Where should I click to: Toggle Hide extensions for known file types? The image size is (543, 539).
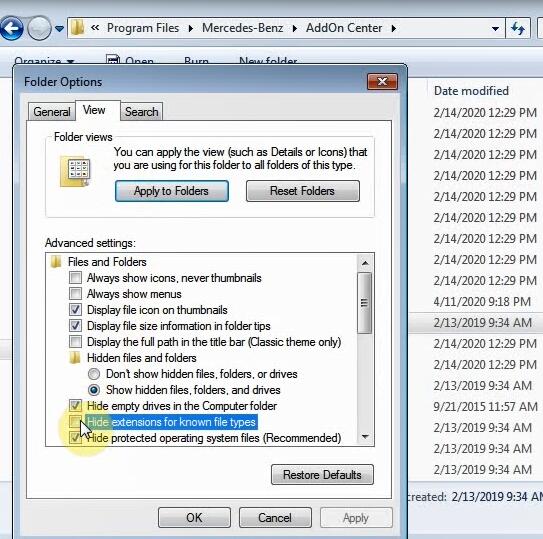tap(75, 422)
